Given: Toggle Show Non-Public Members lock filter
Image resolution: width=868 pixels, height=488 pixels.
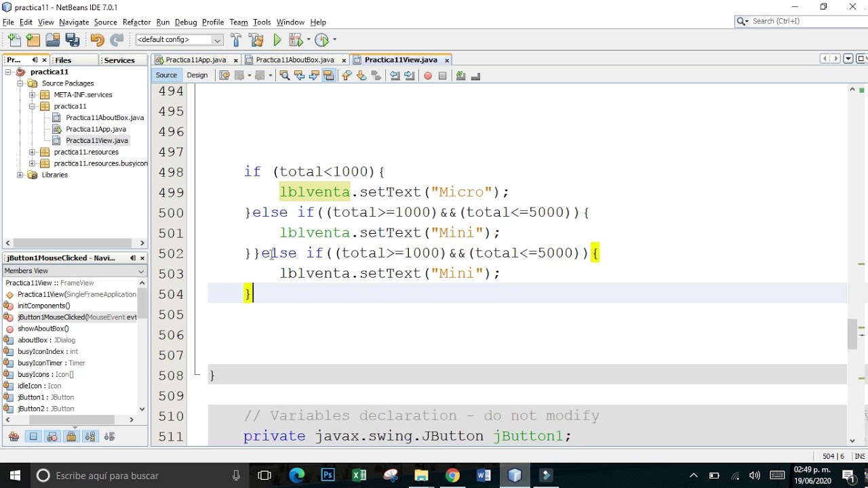Looking at the screenshot, I should click(71, 436).
